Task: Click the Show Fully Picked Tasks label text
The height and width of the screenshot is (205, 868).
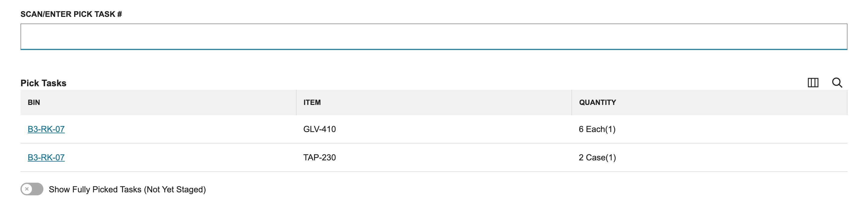Action: (x=127, y=190)
